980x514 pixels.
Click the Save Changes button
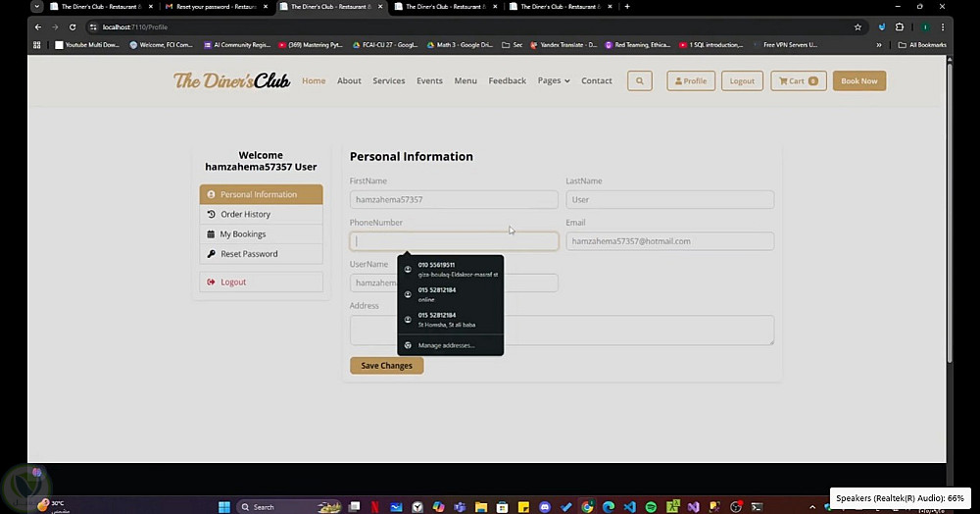click(x=387, y=366)
